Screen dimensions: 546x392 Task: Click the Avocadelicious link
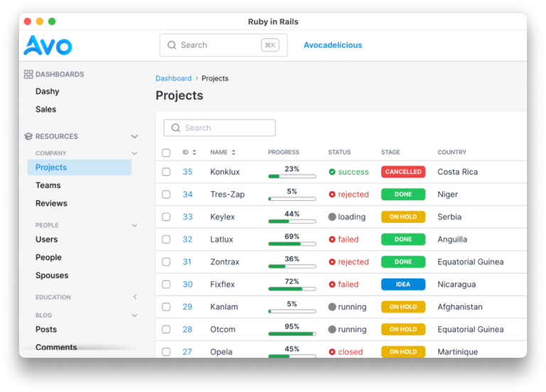[333, 45]
